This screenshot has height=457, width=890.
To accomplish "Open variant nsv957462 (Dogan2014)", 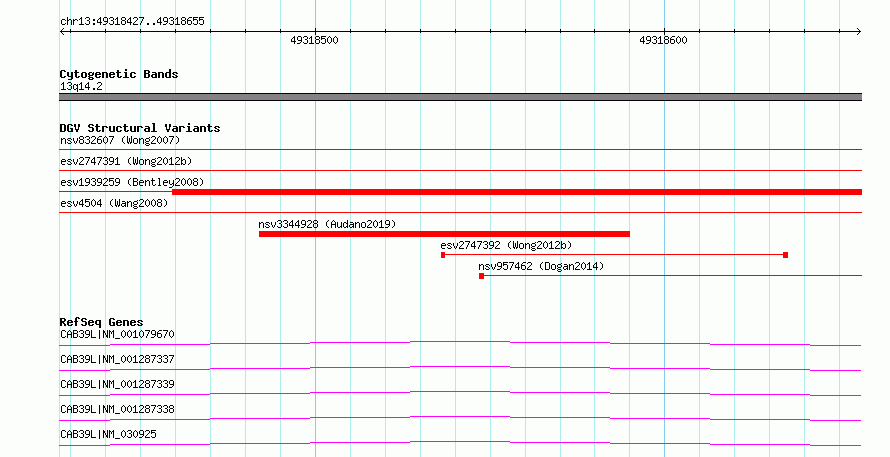I will [x=541, y=266].
